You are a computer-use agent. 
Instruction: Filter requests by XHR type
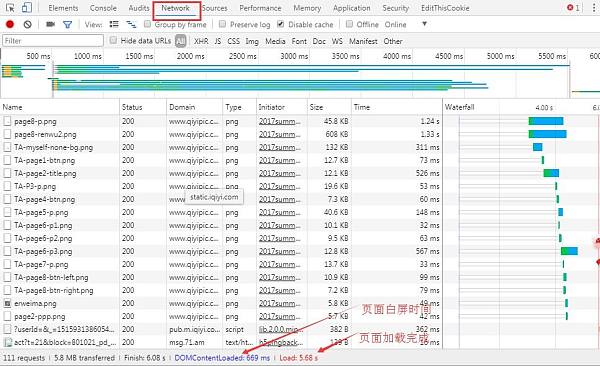pos(201,41)
